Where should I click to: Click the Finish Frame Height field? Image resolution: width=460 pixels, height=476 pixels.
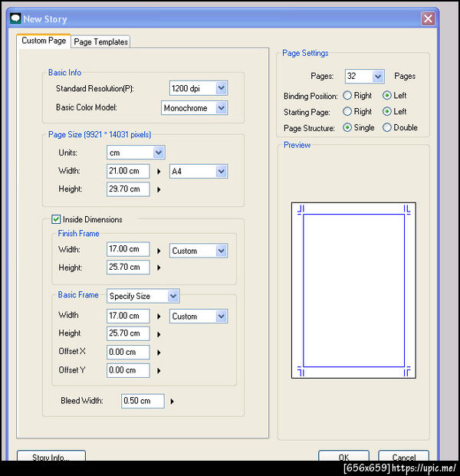pyautogui.click(x=128, y=268)
